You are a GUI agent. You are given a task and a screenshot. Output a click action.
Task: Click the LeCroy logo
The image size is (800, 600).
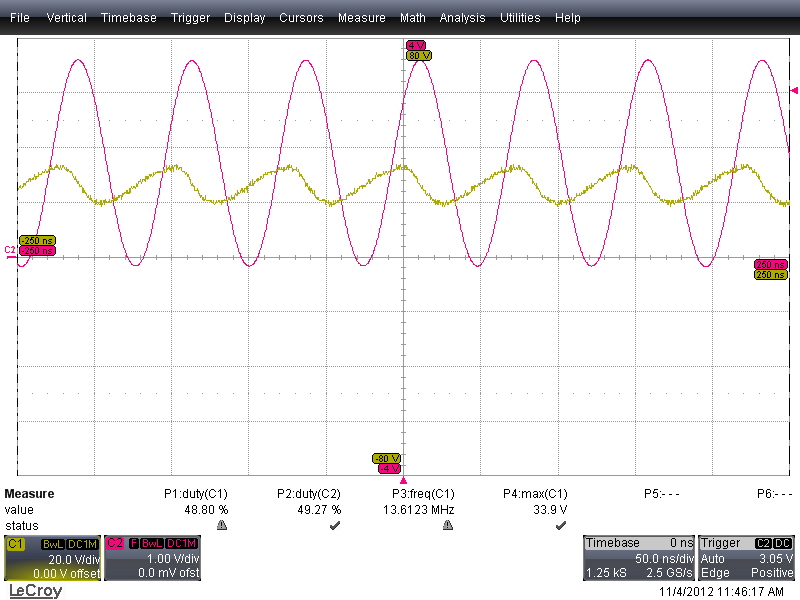pos(36,589)
